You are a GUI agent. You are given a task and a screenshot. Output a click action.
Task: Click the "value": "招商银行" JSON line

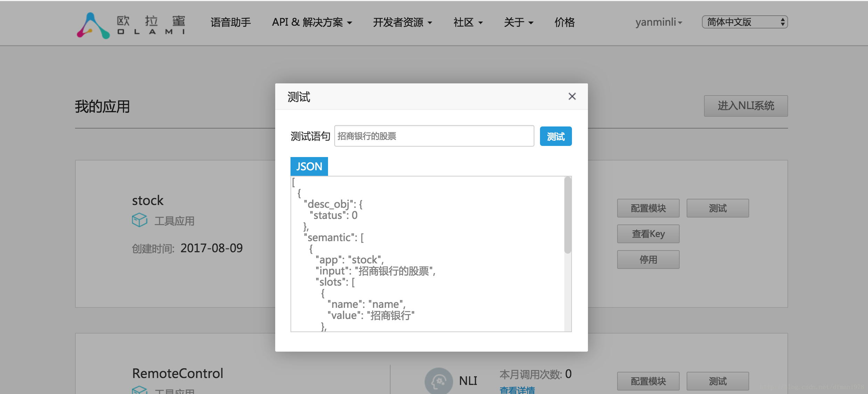tap(371, 315)
